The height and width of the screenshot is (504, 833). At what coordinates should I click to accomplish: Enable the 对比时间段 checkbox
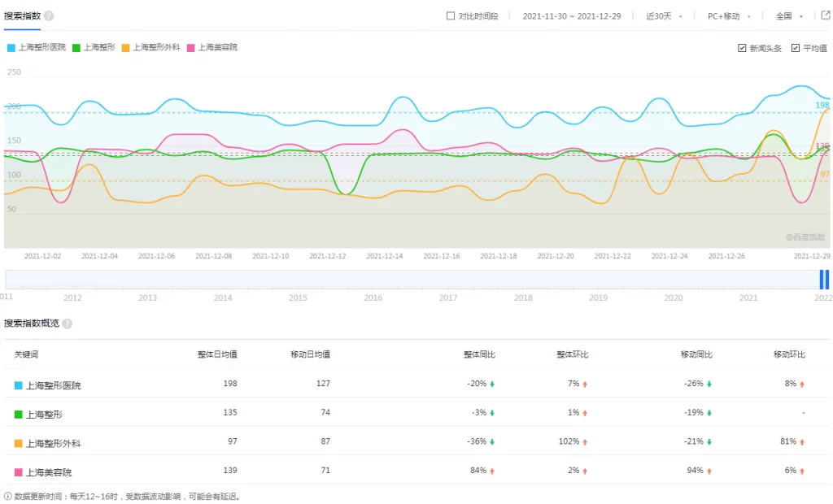click(x=451, y=16)
